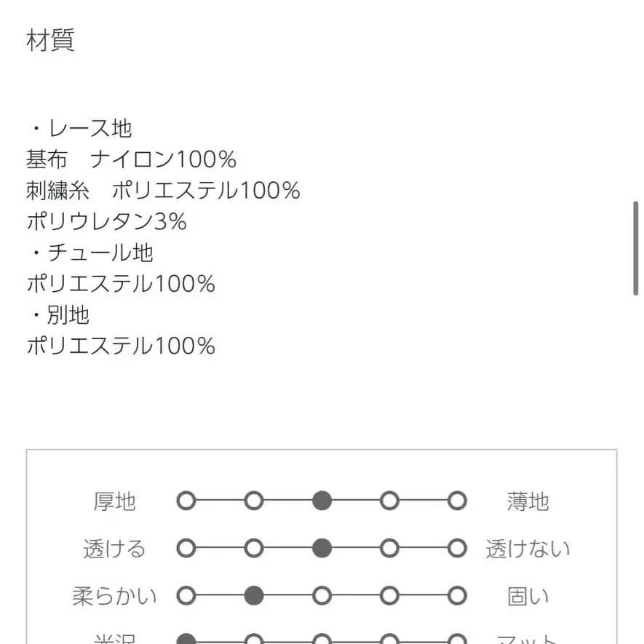Click the filled dot in 柔らかい–固い row
The image size is (644, 644).
(253, 596)
